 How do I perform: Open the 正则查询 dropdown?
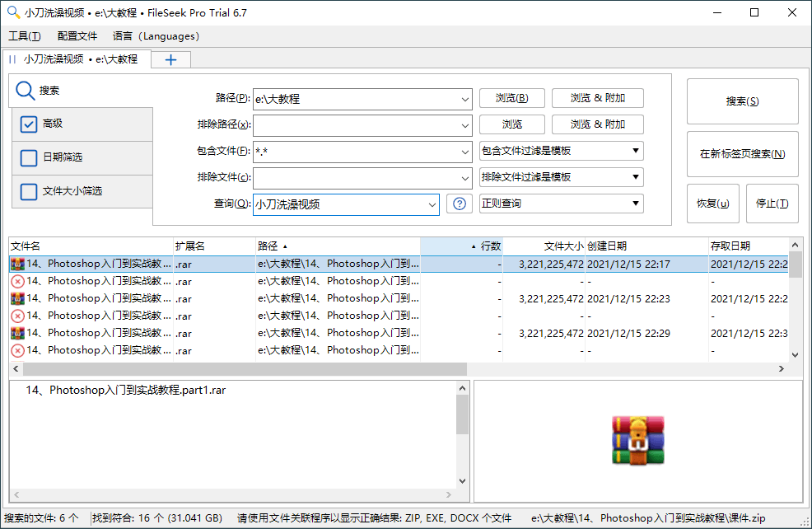(x=635, y=204)
